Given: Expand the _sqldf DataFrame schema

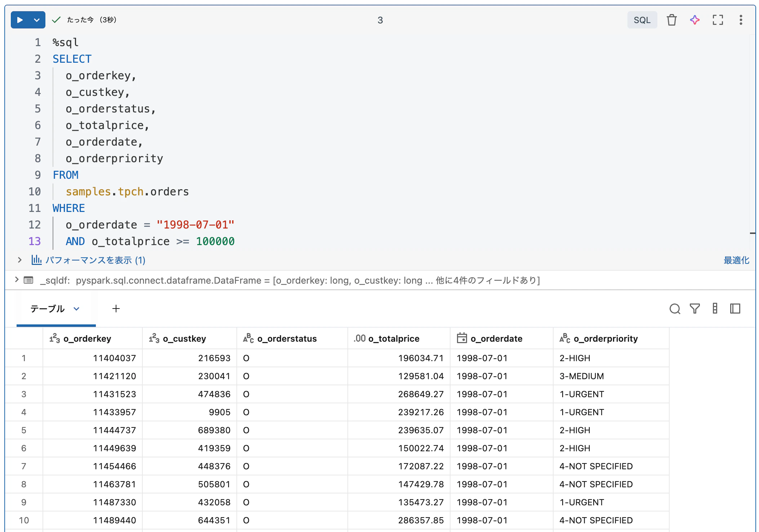Looking at the screenshot, I should pos(16,279).
